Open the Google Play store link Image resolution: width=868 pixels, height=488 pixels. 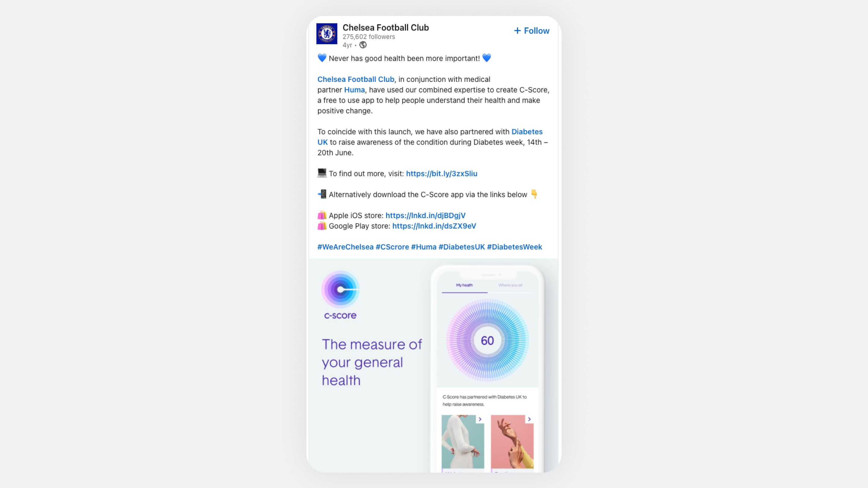coord(434,226)
